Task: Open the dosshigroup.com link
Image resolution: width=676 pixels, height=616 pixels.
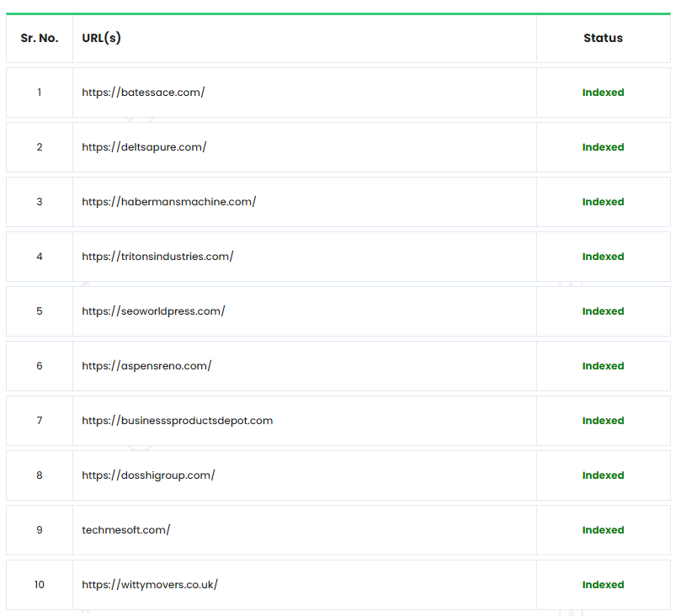Action: coord(148,475)
